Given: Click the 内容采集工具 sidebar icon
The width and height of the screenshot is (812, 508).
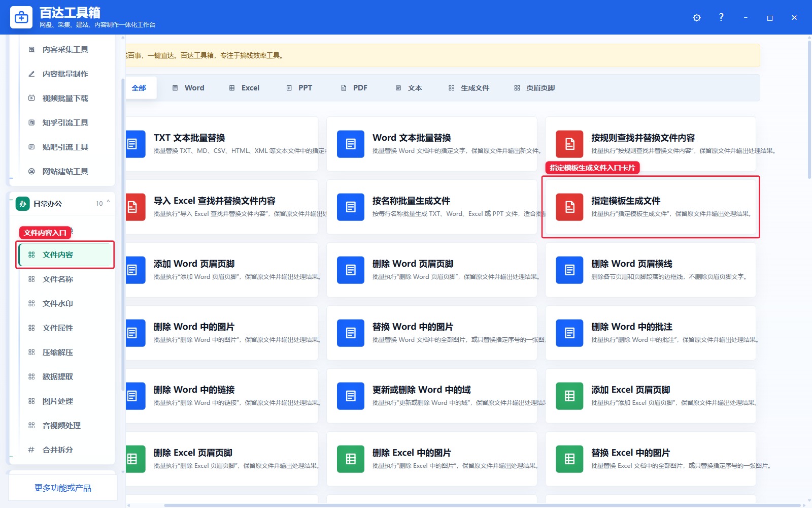Looking at the screenshot, I should [x=31, y=50].
